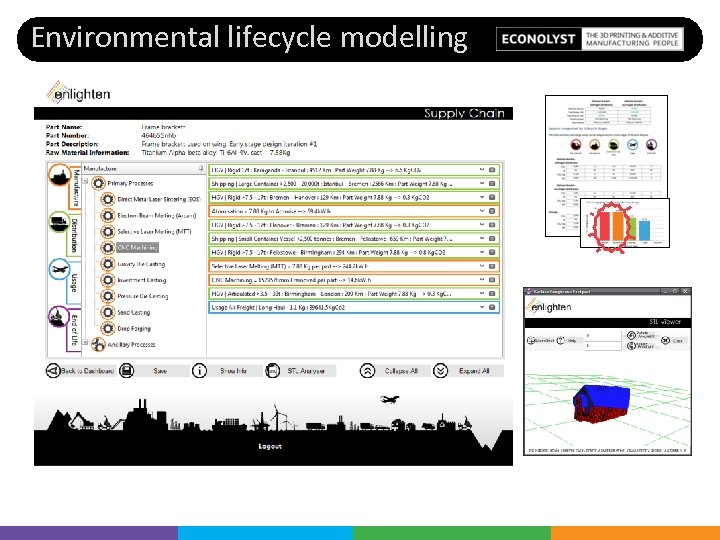Click the end icon on HGV Articulated row
This screenshot has height=540, width=720.
[492, 293]
